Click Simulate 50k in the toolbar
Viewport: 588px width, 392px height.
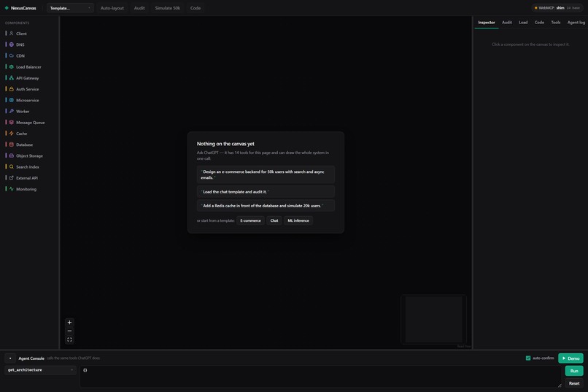pos(167,8)
